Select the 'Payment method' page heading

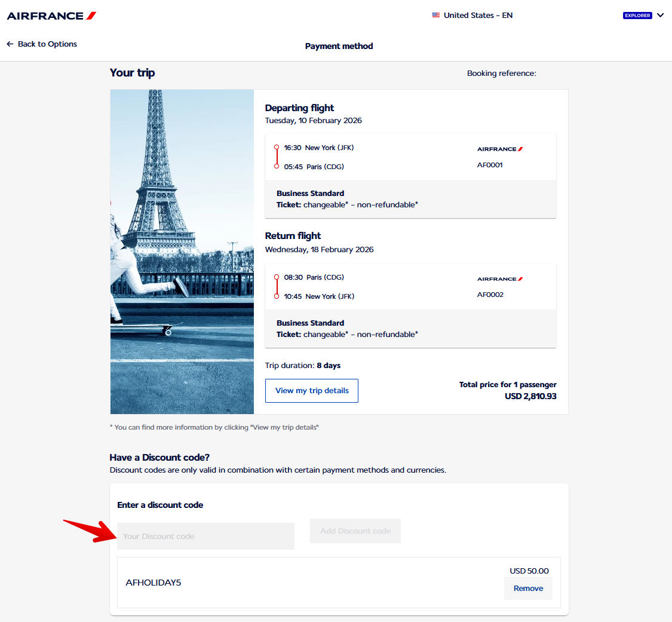(339, 46)
